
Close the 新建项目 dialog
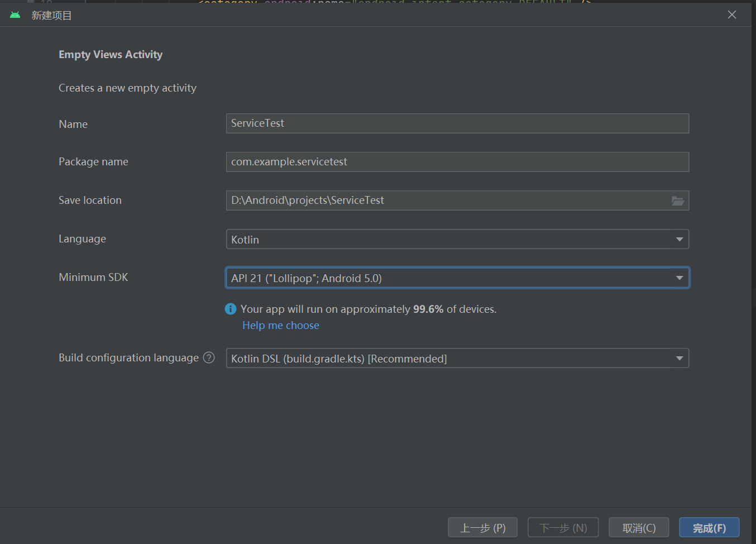point(732,15)
